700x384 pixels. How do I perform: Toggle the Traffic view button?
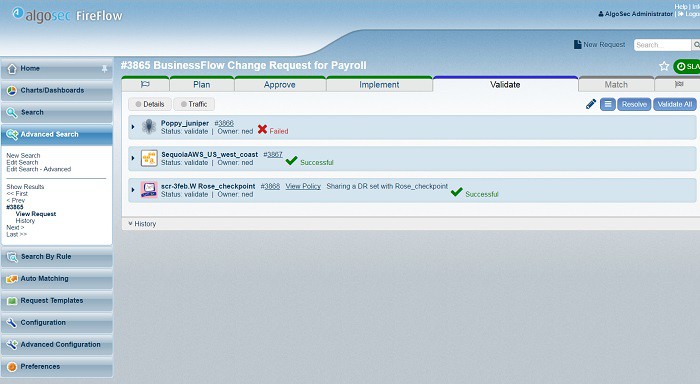tap(194, 104)
